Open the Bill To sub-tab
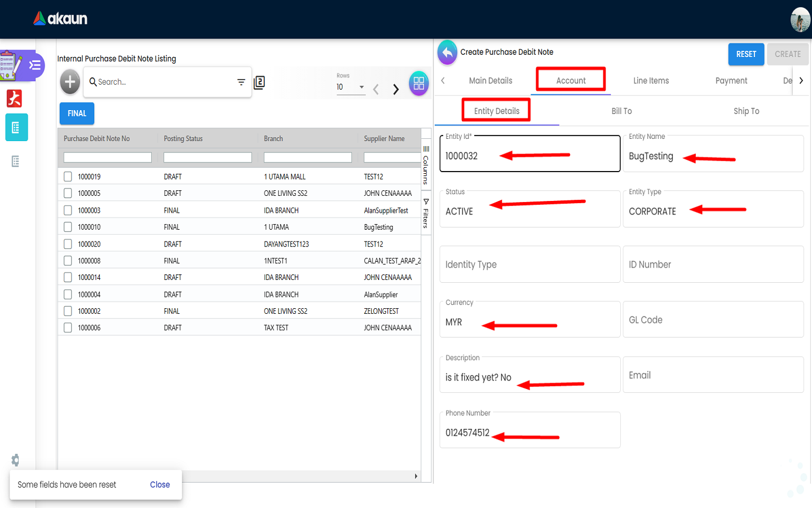Viewport: 812px width, 508px height. click(621, 111)
